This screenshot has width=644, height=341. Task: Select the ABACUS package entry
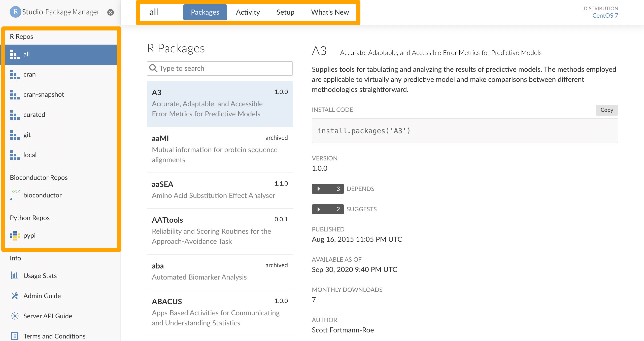click(220, 313)
